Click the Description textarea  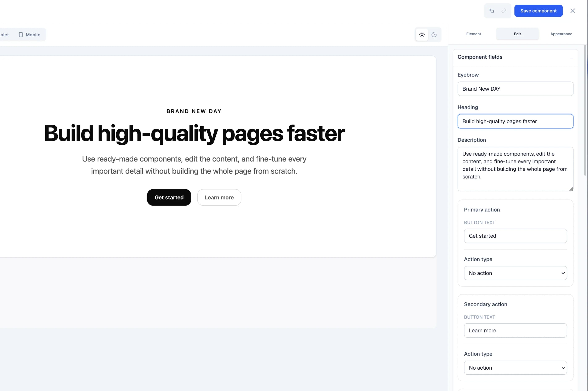pyautogui.click(x=515, y=169)
